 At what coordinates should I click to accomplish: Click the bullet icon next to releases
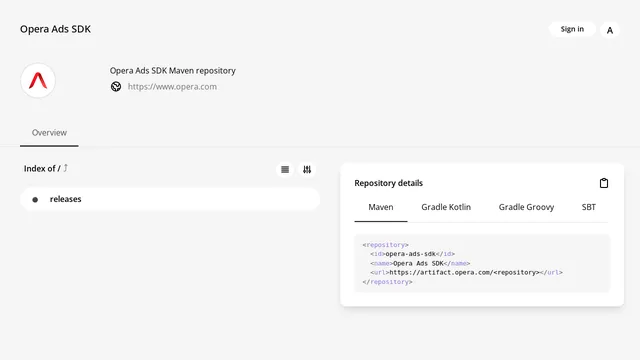pos(35,200)
